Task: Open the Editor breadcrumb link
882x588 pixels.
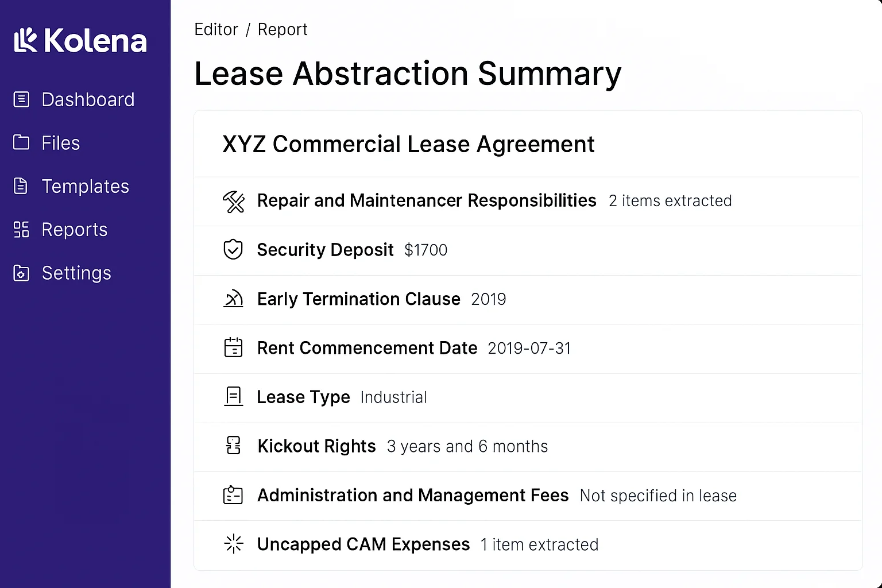Action: click(x=216, y=29)
